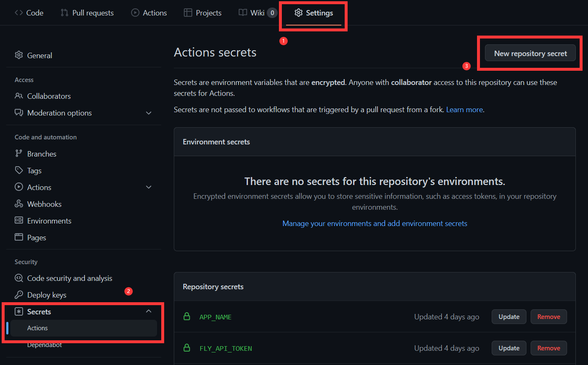Click the Branches git-branch icon
Screen dimensions: 588x365
19,154
